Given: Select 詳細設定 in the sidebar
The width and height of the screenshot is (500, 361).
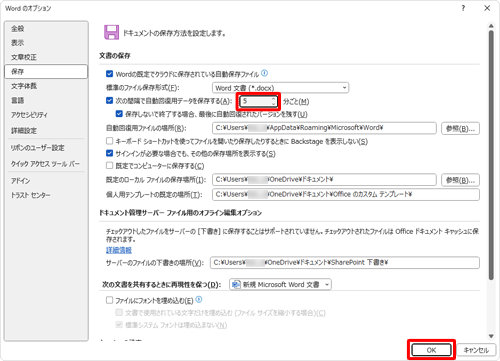Looking at the screenshot, I should [24, 131].
